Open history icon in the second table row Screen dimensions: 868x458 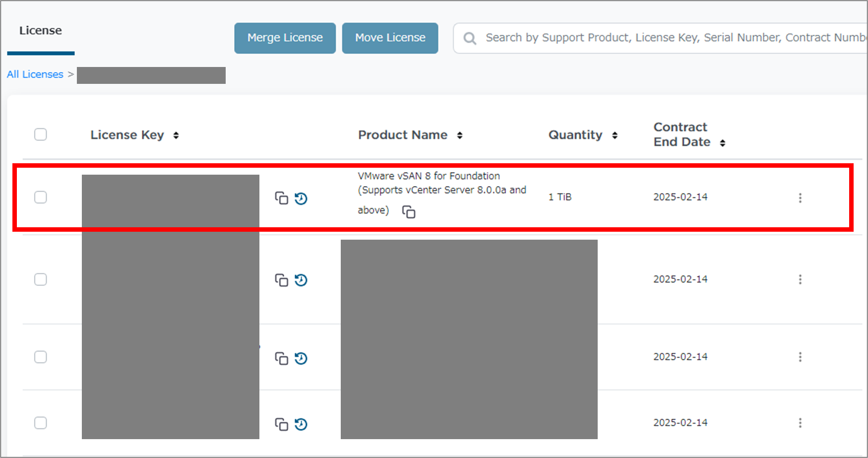pyautogui.click(x=301, y=280)
